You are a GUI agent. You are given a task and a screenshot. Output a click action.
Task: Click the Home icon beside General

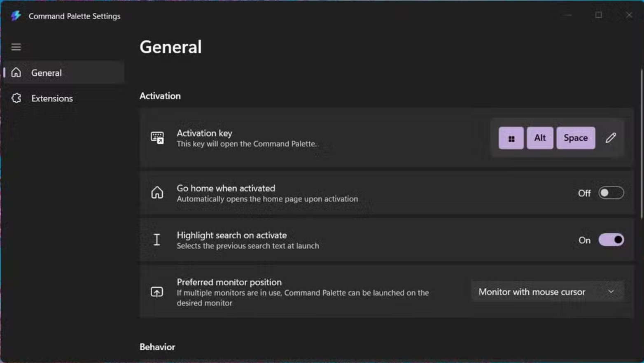(16, 72)
